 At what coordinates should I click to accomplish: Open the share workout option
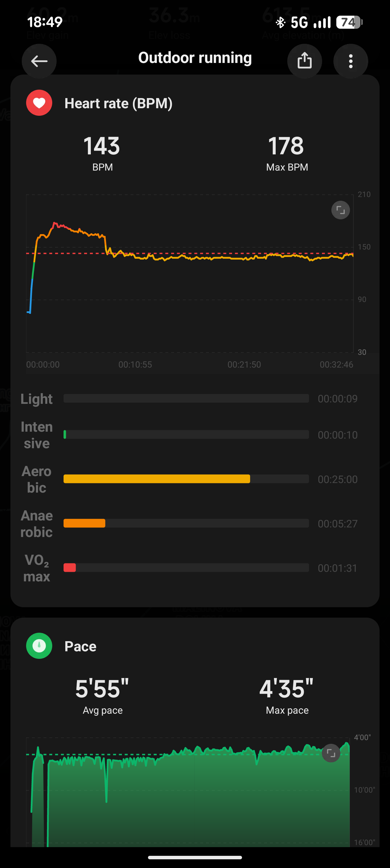pos(304,61)
